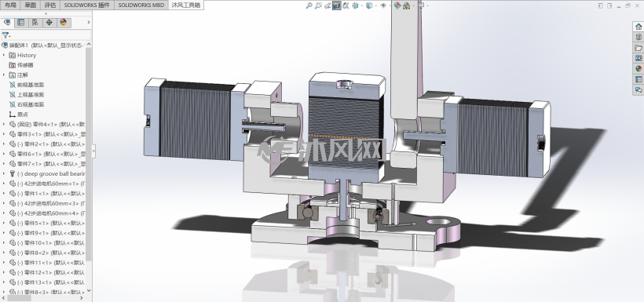Click the Zoom to Fit magnifier icon
Image resolution: width=644 pixels, height=302 pixels.
point(309,5)
